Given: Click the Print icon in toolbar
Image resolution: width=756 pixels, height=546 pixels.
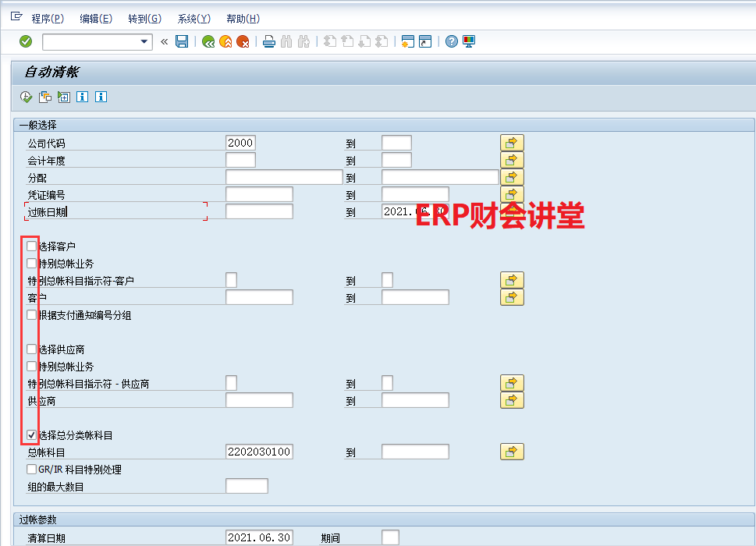Looking at the screenshot, I should (x=269, y=42).
